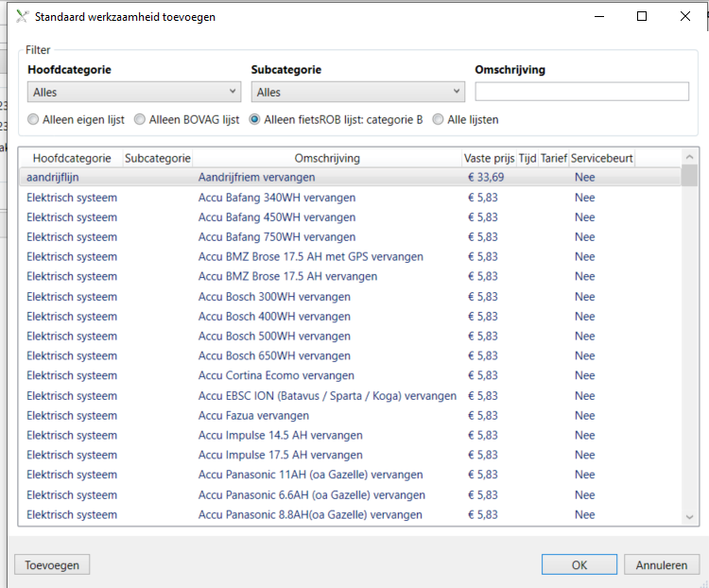
Task: Click the app icon in title bar
Action: coord(21,16)
